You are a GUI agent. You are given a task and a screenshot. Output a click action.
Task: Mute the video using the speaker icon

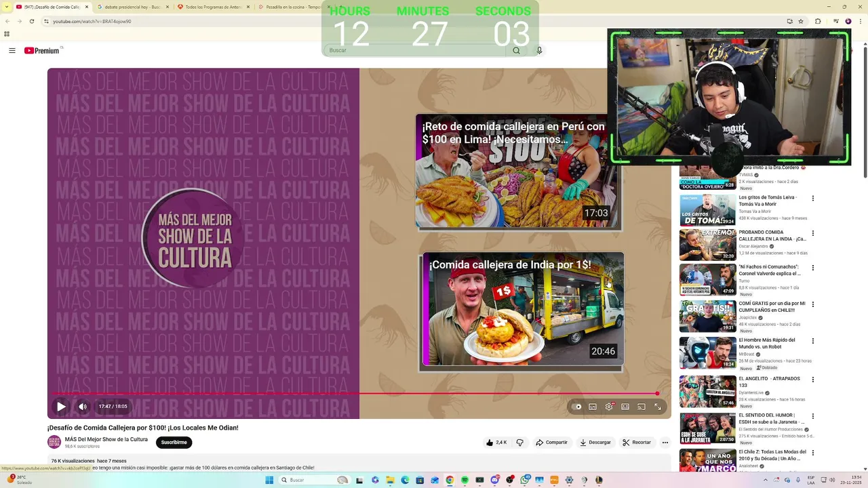click(83, 407)
